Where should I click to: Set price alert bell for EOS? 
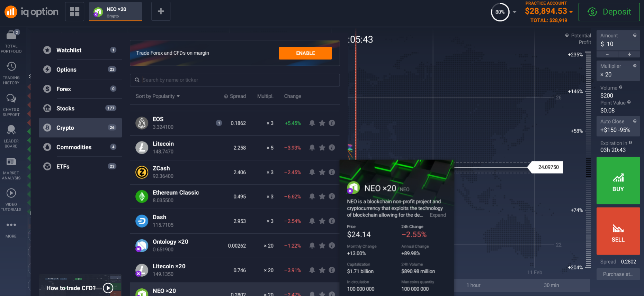click(x=312, y=123)
